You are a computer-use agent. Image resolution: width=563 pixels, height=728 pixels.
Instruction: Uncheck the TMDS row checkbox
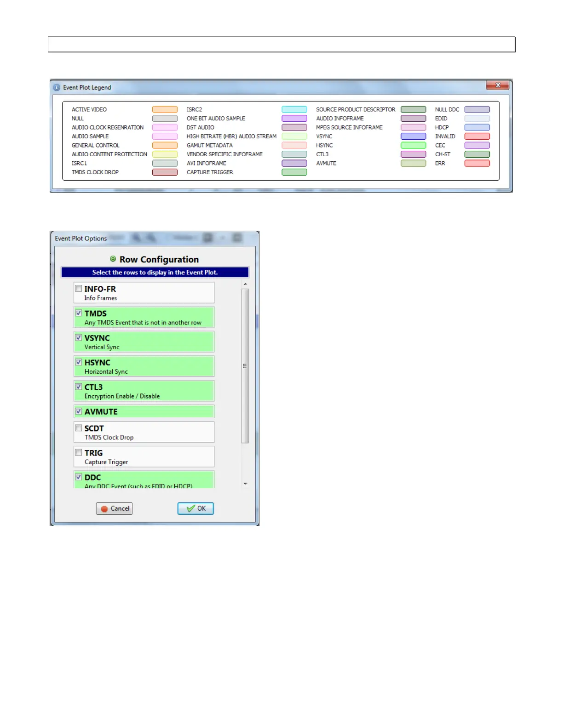[79, 313]
